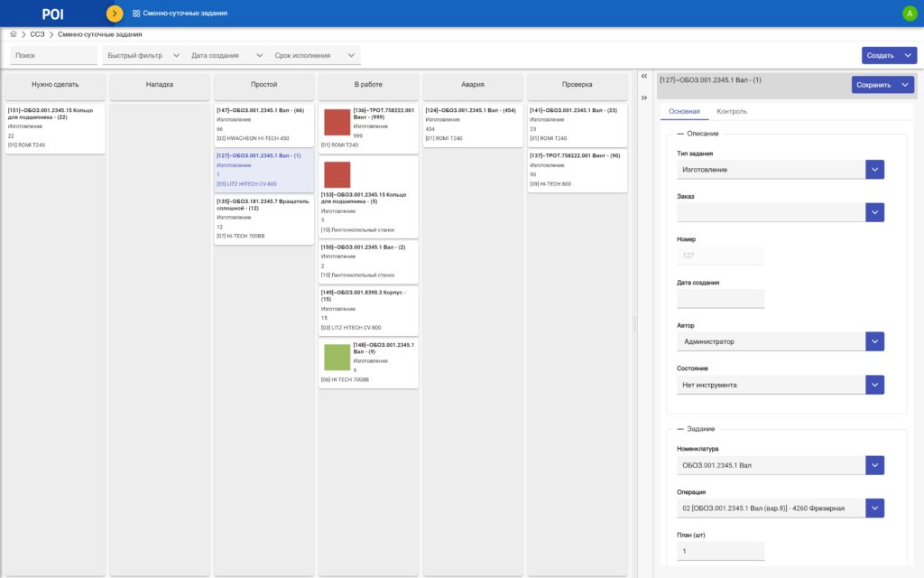Select card 150 Вал (2)
Image resolution: width=924 pixels, height=578 pixels.
[368, 261]
